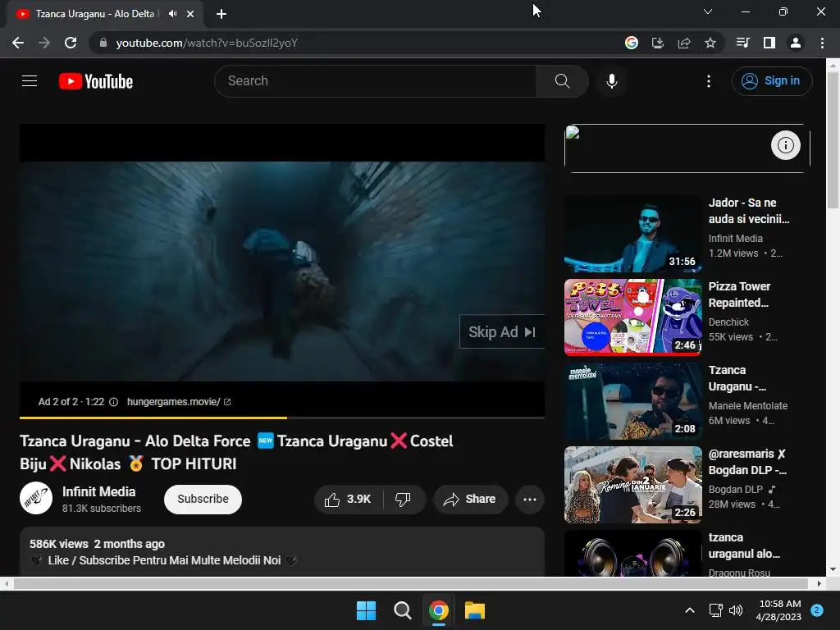Expand the video description box
This screenshot has height=630, width=840.
click(282, 552)
